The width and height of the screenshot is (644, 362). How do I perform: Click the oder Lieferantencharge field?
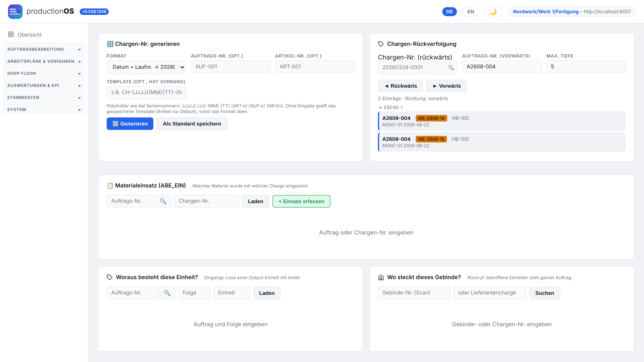coord(490,293)
